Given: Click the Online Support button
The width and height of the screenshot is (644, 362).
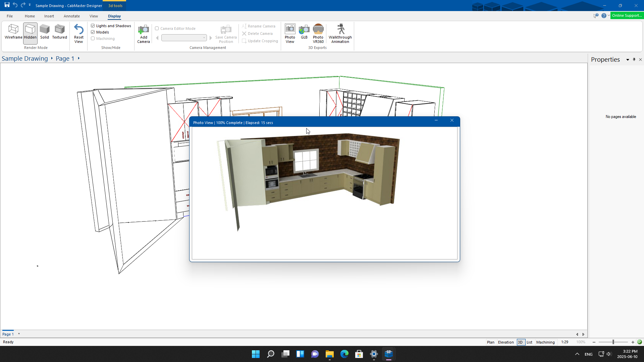Looking at the screenshot, I should pos(627,15).
